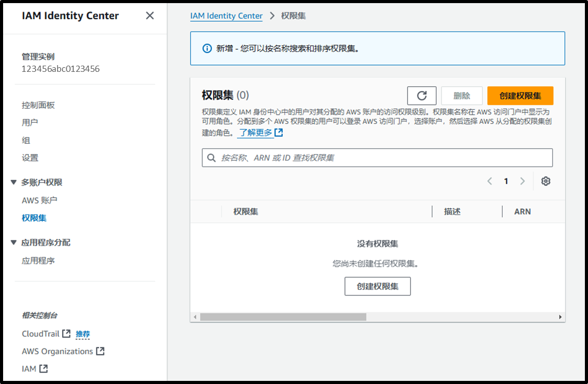Open the AWS Organizations console link
This screenshot has width=588, height=384.
[x=57, y=351]
